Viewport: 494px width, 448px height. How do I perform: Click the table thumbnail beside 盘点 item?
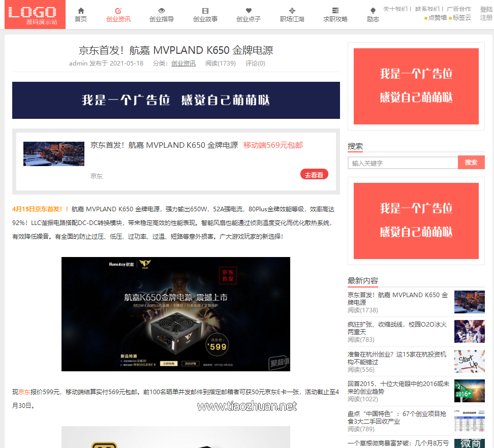pyautogui.click(x=470, y=421)
